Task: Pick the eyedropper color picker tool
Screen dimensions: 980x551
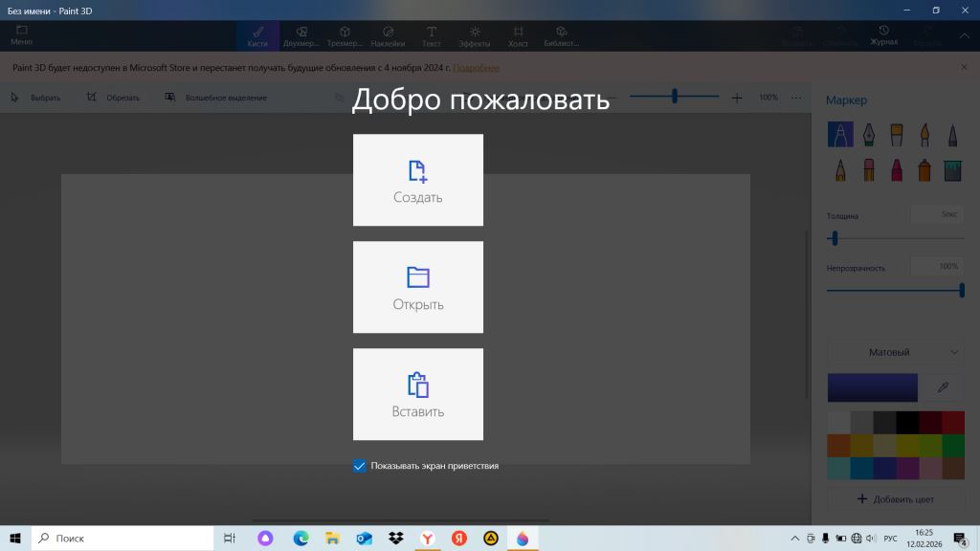Action: tap(942, 387)
